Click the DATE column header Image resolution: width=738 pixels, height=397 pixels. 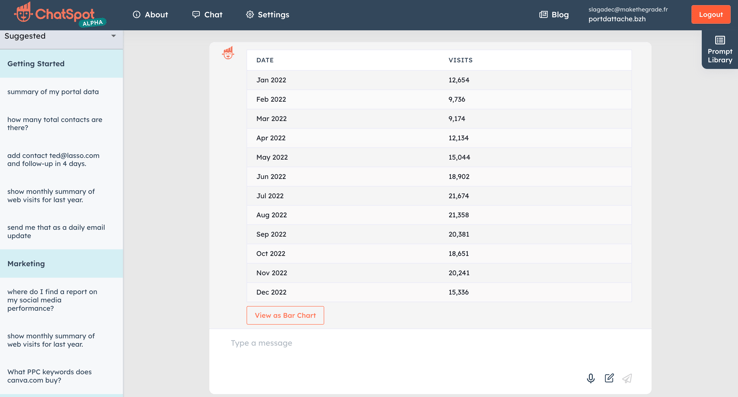(265, 60)
